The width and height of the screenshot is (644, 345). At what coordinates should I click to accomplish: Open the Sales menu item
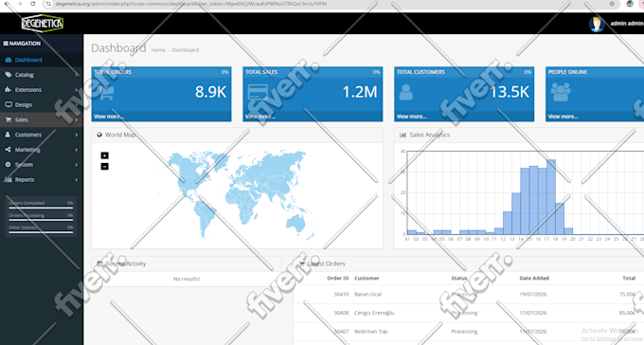(41, 119)
